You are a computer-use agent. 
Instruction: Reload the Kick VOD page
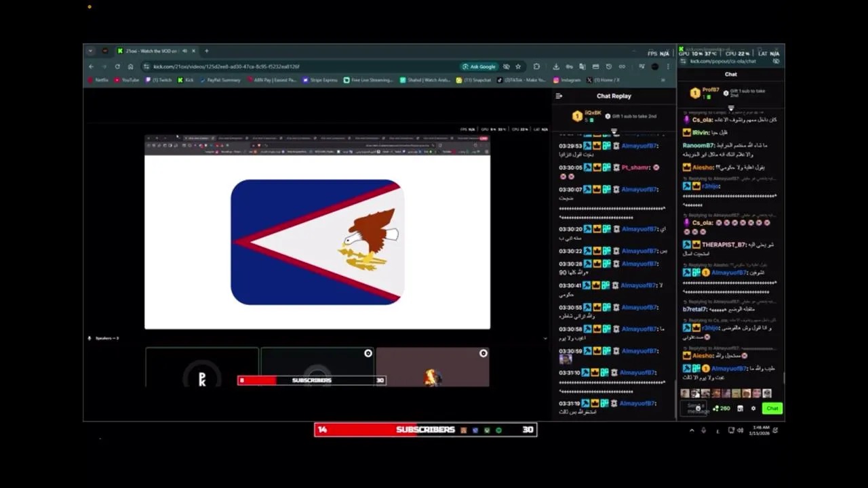click(117, 66)
